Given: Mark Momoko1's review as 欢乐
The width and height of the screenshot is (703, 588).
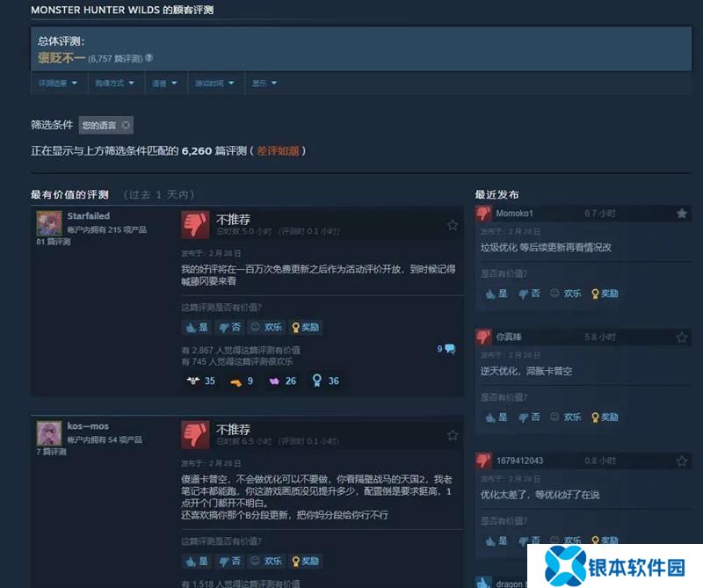Looking at the screenshot, I should click(566, 294).
